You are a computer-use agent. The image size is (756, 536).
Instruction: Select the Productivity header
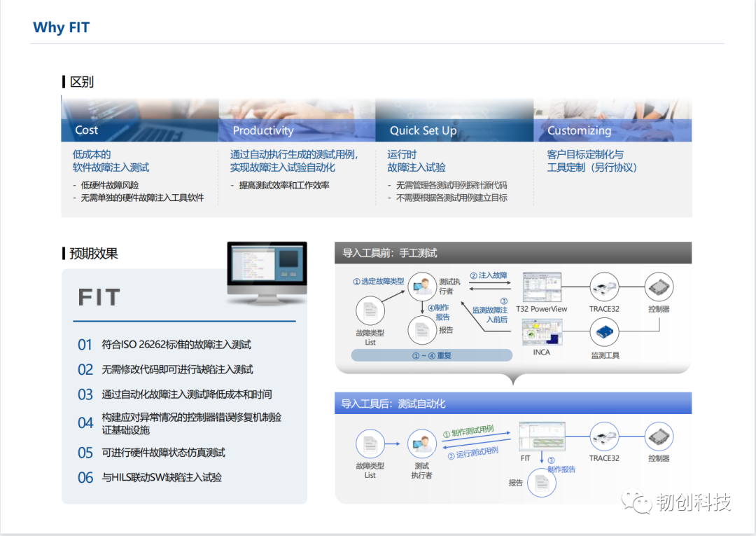coord(263,130)
